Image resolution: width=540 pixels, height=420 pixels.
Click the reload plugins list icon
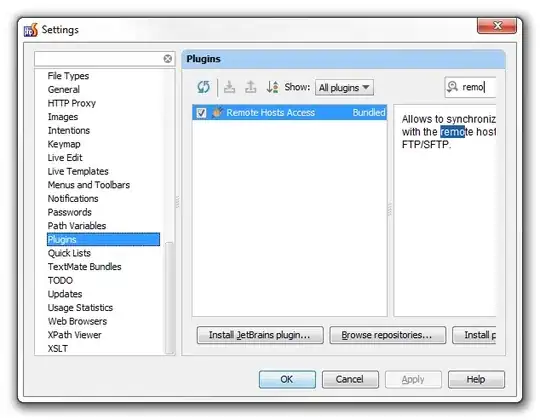203,87
